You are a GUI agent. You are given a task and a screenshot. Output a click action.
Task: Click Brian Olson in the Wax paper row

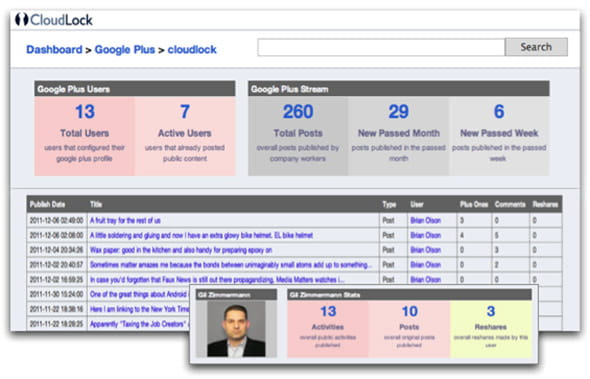coord(426,250)
